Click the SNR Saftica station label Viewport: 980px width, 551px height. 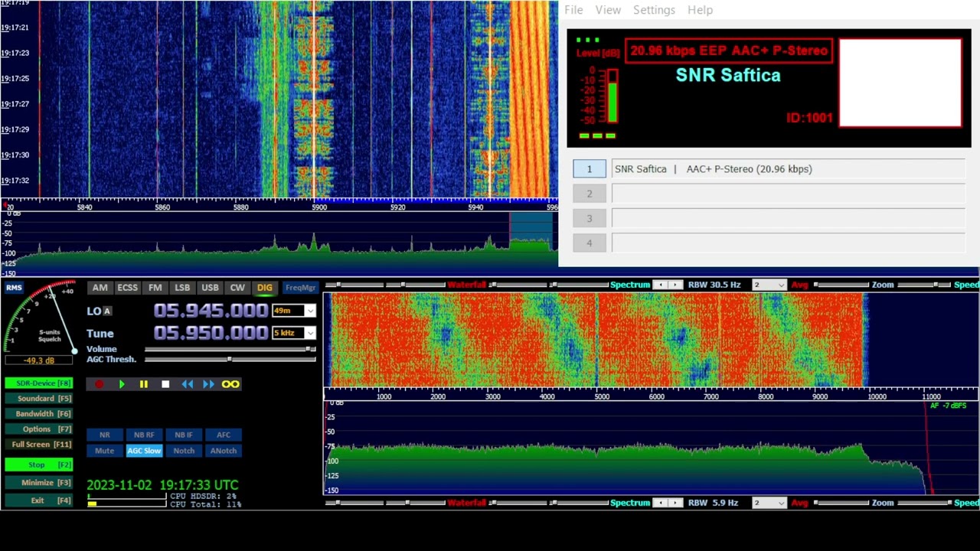coord(728,75)
